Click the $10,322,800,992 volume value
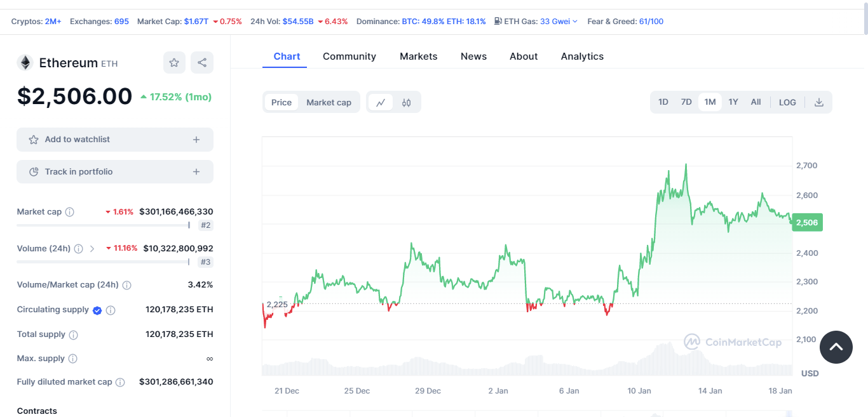 coord(178,249)
